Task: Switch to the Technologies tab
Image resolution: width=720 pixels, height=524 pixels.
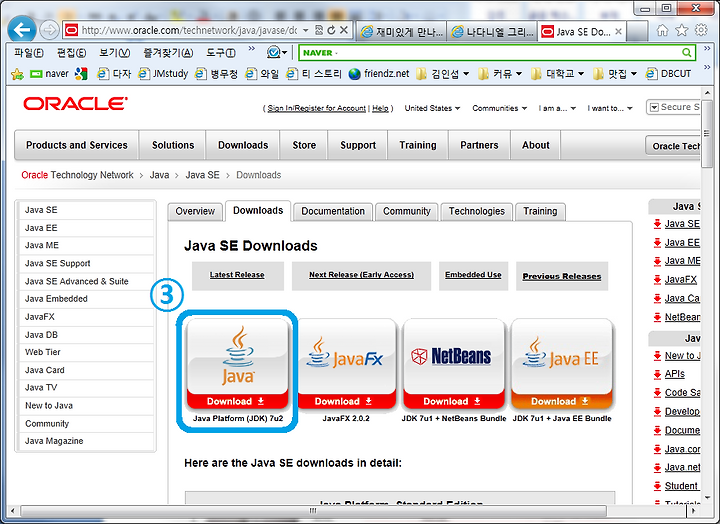Action: [477, 211]
